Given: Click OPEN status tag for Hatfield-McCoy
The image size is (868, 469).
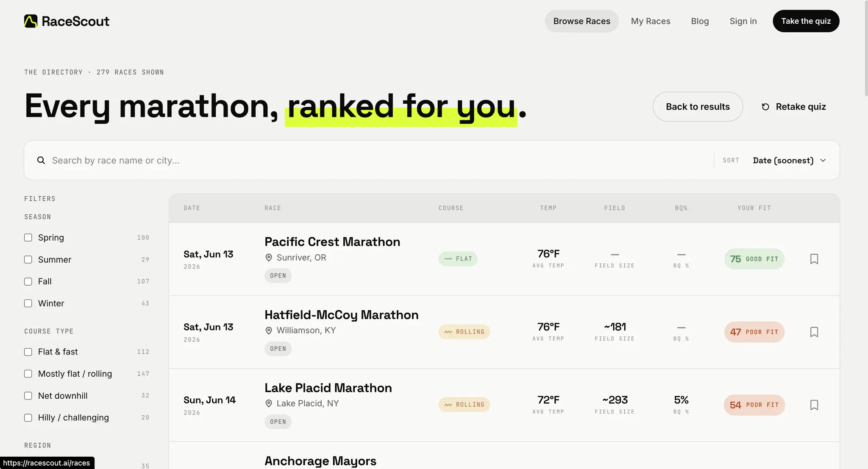Looking at the screenshot, I should tap(278, 349).
